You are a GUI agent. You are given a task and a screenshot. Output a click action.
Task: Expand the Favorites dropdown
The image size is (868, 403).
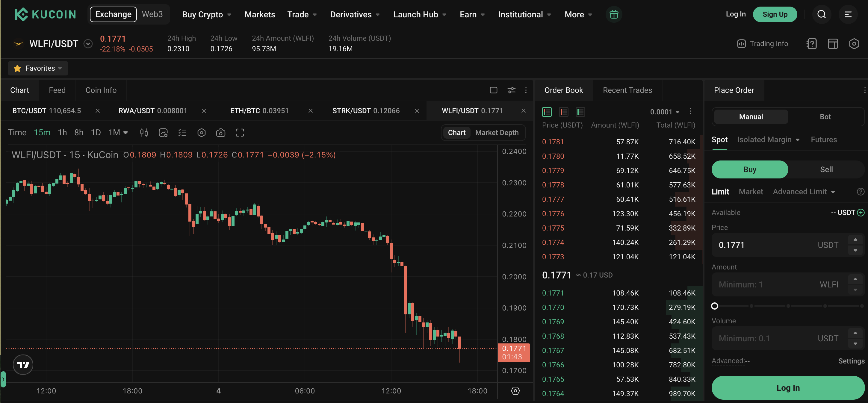[x=38, y=68]
